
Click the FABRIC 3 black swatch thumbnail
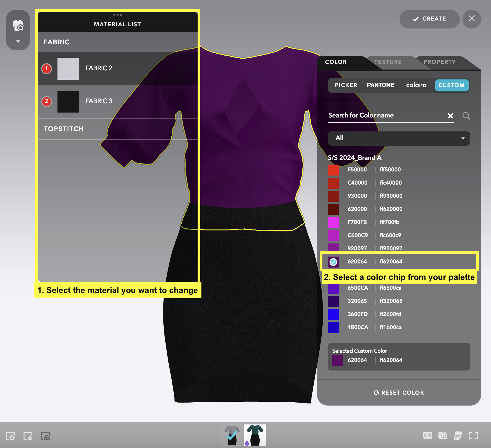pyautogui.click(x=68, y=101)
